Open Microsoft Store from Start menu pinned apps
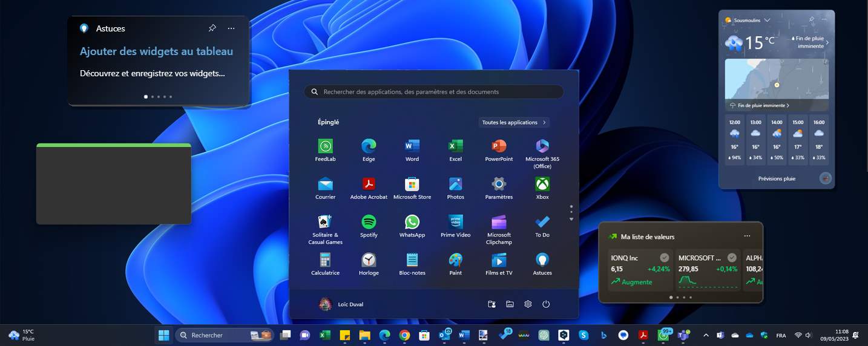This screenshot has width=868, height=346. [x=412, y=188]
